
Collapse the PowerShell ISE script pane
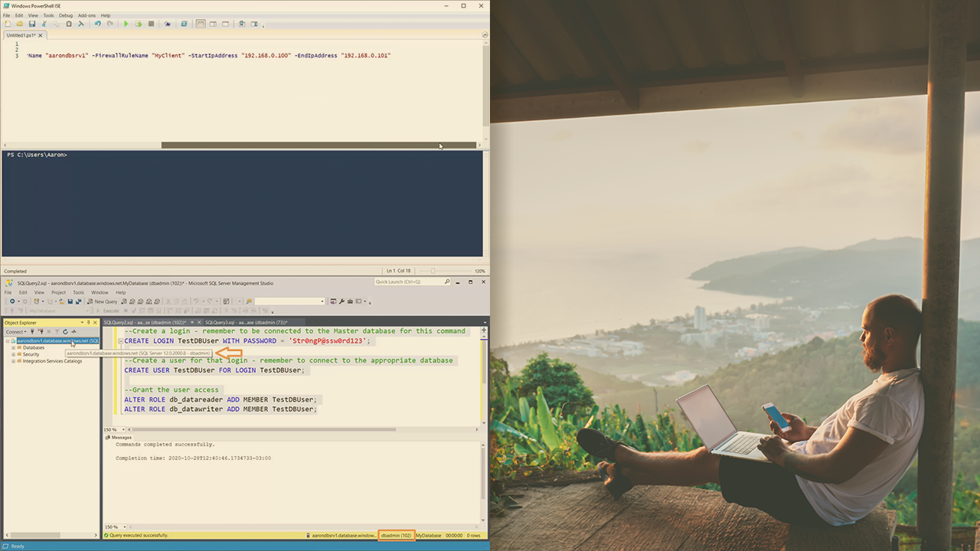click(x=485, y=35)
